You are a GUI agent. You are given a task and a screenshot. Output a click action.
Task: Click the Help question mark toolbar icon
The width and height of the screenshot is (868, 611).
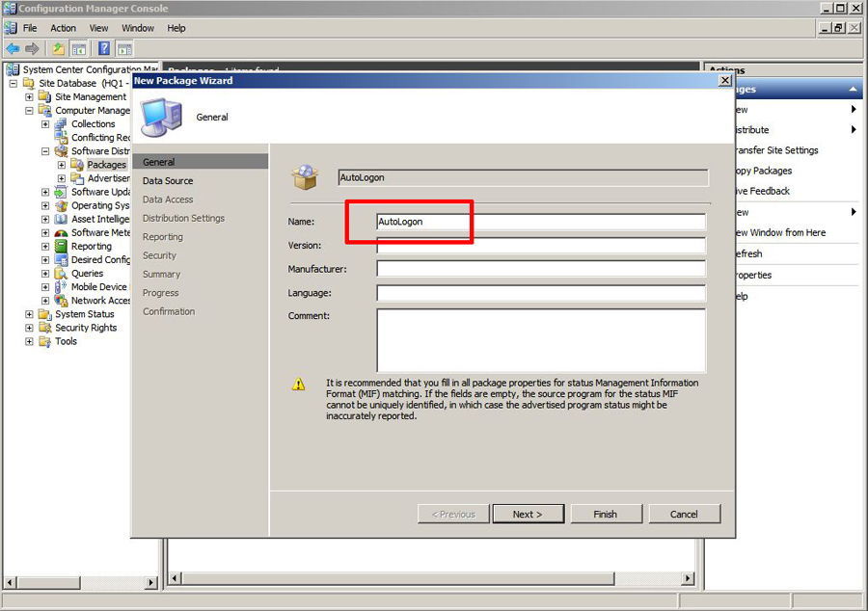[104, 48]
